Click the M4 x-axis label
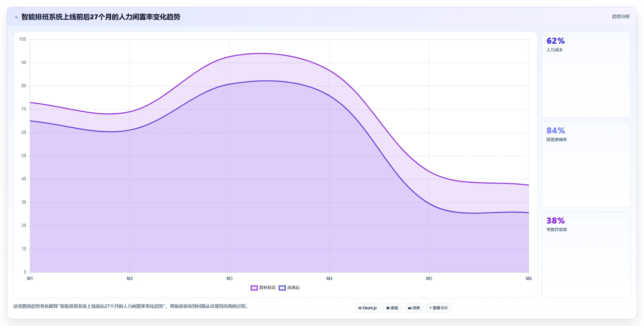Image resolution: width=644 pixels, height=326 pixels. point(329,278)
